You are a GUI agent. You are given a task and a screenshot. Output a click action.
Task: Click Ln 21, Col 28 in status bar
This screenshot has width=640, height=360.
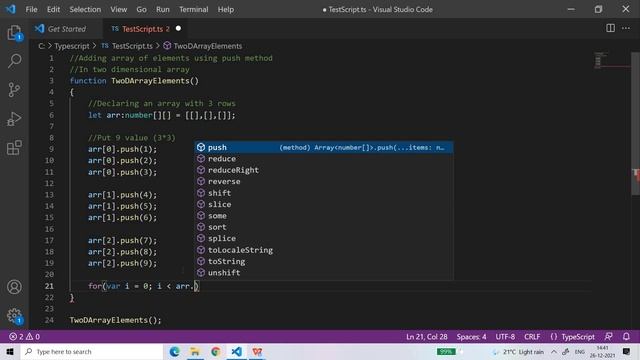(x=427, y=337)
